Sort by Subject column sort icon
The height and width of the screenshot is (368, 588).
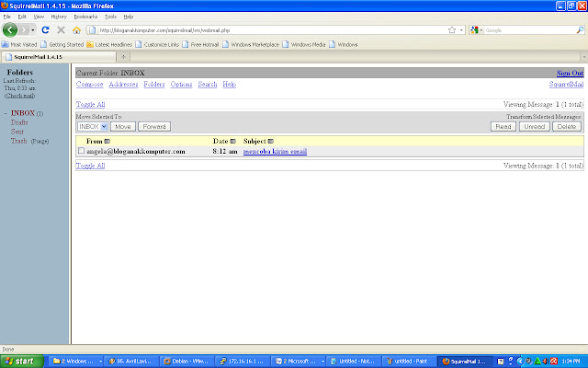pos(271,141)
